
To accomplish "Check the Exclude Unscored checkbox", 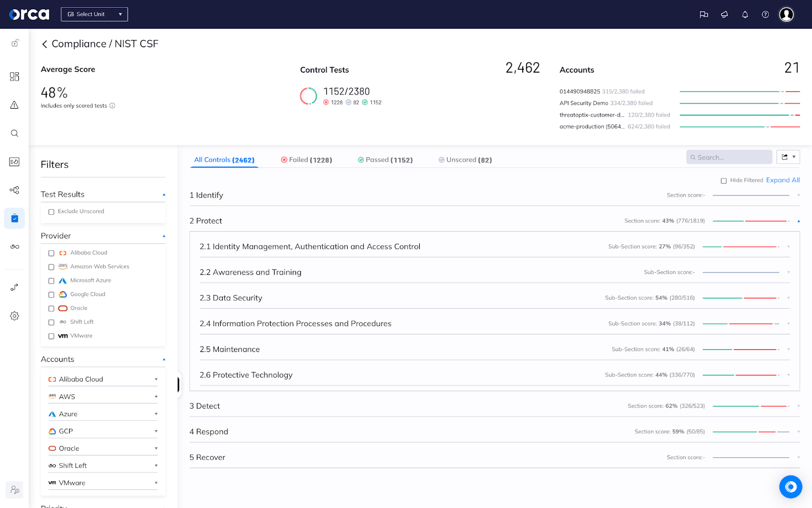I will click(x=51, y=211).
